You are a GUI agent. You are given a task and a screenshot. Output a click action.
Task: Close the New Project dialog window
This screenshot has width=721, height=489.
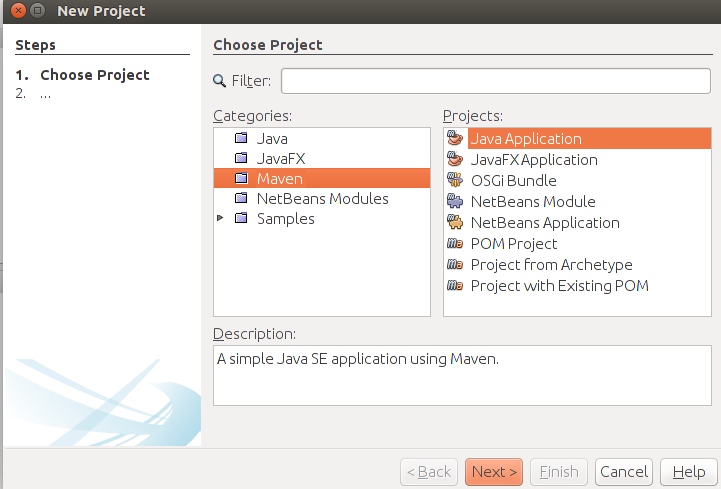pos(15,11)
